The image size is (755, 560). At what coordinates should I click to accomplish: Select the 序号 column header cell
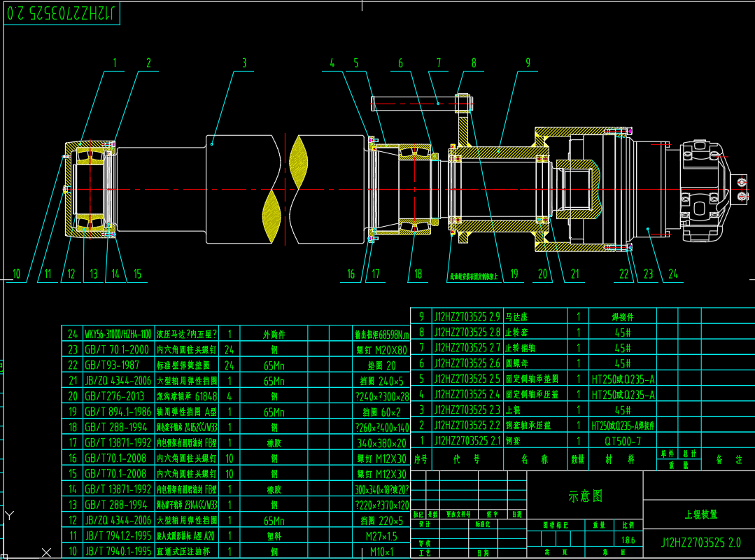click(x=421, y=459)
